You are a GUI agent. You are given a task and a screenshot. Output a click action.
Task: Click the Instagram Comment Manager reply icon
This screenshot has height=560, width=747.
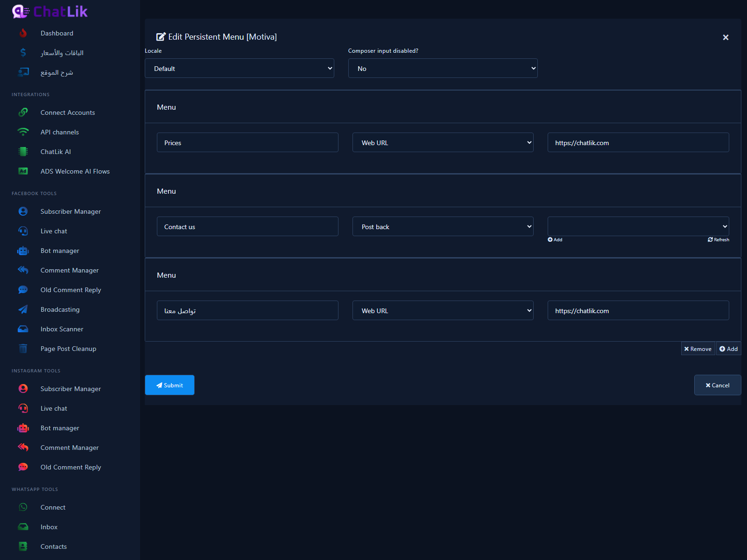pyautogui.click(x=23, y=448)
